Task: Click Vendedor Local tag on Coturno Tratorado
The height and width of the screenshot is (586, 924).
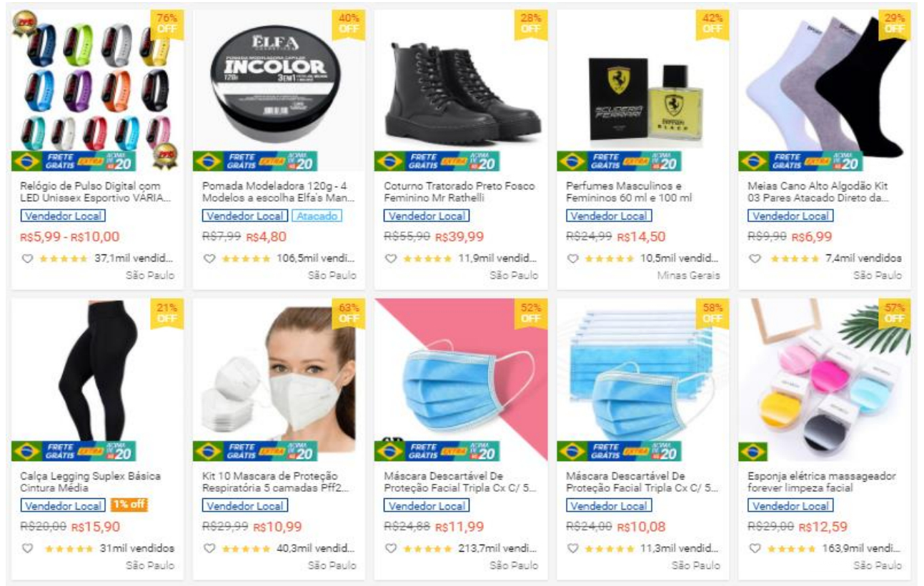Action: tap(426, 216)
